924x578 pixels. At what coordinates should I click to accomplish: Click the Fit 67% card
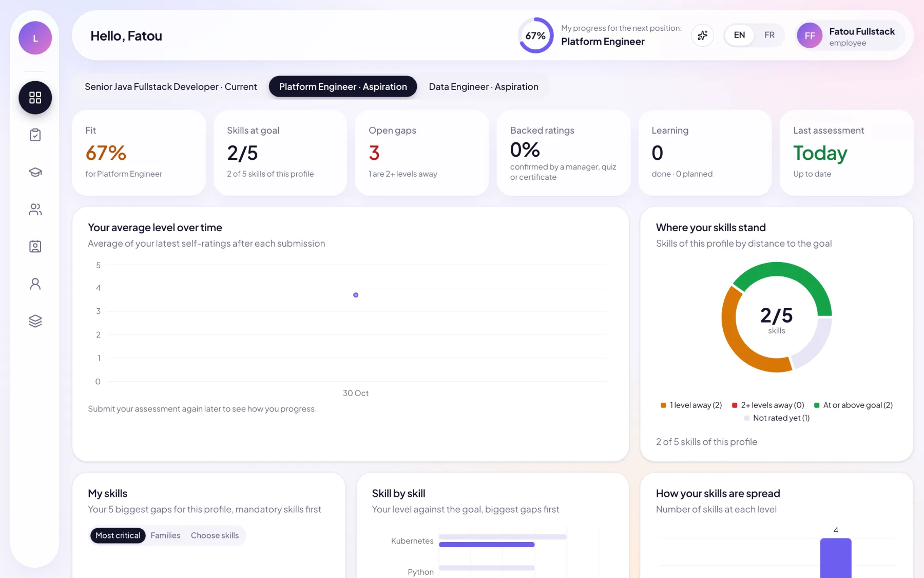pos(139,153)
